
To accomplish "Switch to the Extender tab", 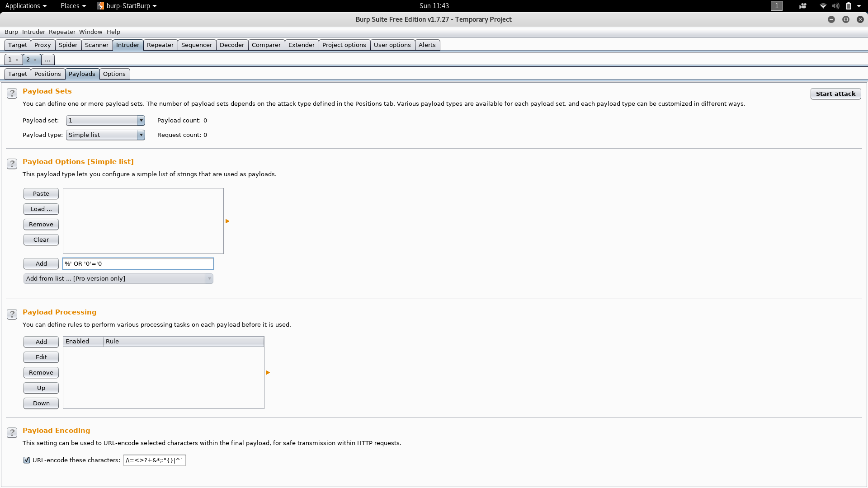I will 302,45.
